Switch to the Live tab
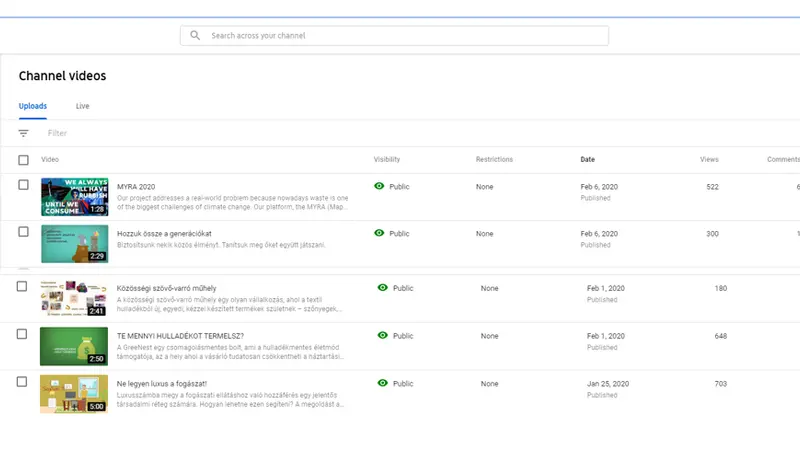 click(82, 105)
